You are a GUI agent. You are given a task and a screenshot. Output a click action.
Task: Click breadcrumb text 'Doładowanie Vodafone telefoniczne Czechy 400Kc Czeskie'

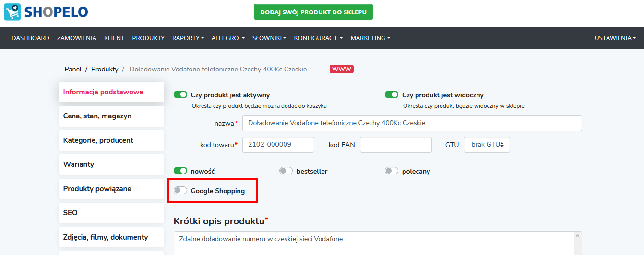(x=218, y=69)
